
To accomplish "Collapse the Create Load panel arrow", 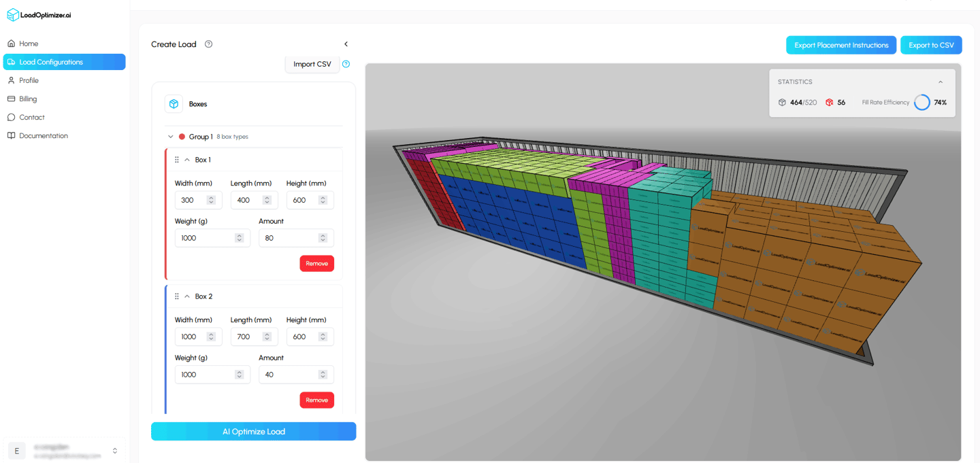I will coord(346,44).
